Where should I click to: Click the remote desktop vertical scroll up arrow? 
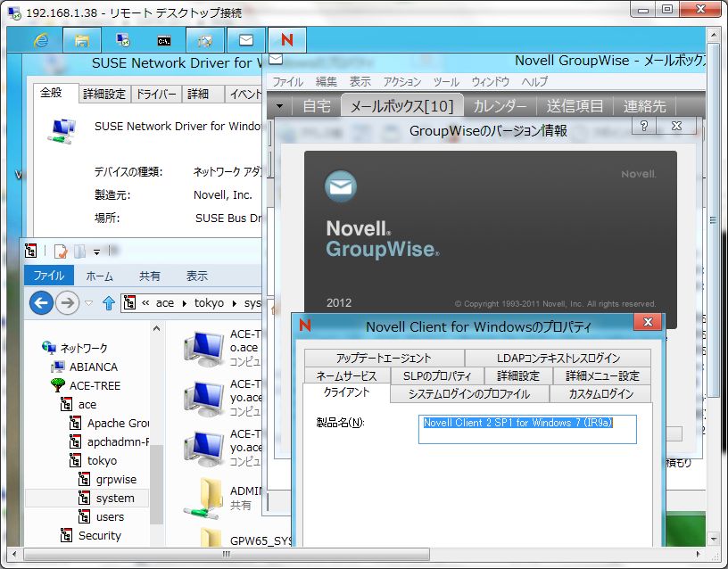[713, 35]
